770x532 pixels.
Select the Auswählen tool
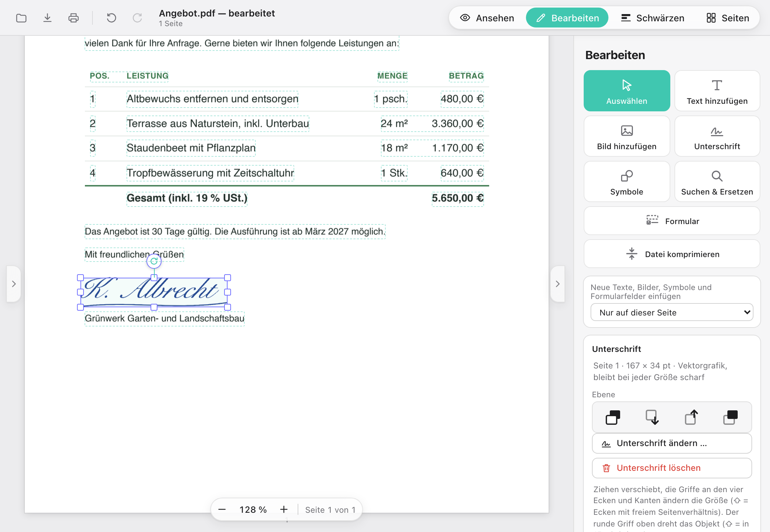click(627, 91)
